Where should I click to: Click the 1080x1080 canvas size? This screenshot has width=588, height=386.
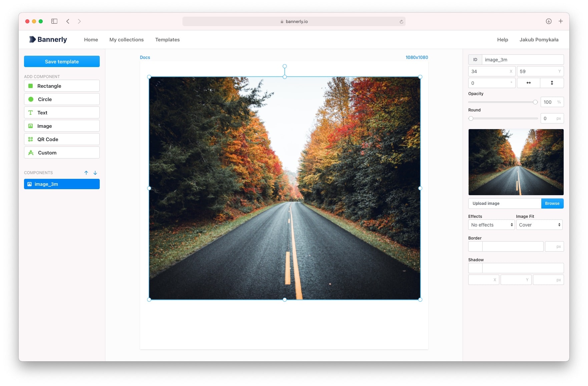point(417,57)
